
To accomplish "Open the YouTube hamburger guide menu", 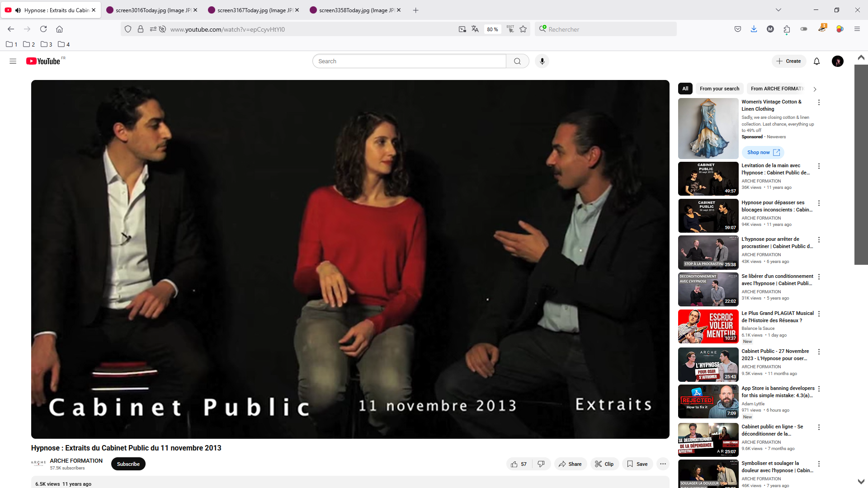I will 13,61.
